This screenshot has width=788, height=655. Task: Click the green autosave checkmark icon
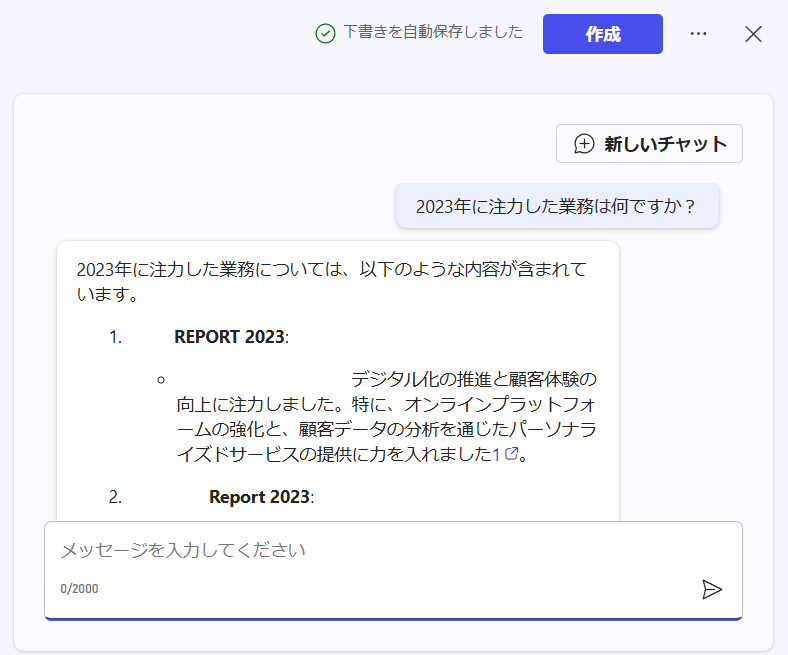pyautogui.click(x=325, y=34)
